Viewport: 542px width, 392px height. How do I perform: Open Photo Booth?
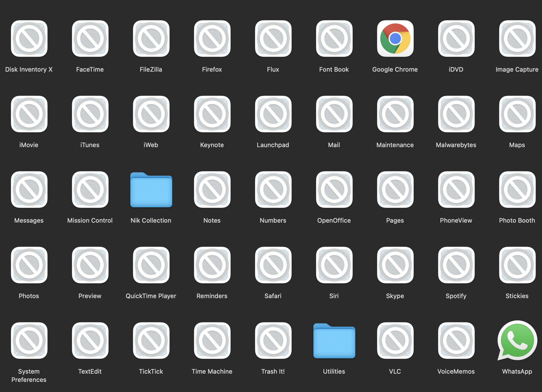pos(517,190)
